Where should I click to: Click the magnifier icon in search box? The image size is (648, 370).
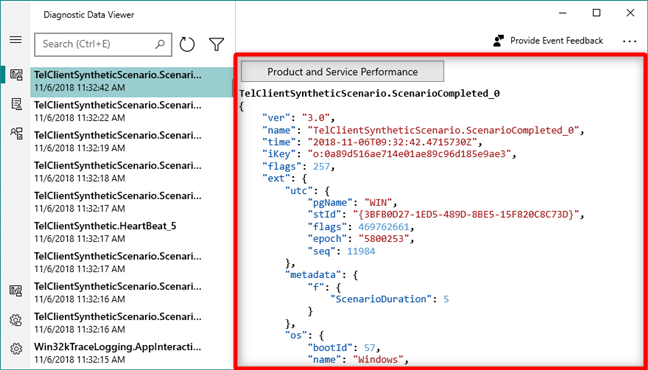click(x=160, y=44)
